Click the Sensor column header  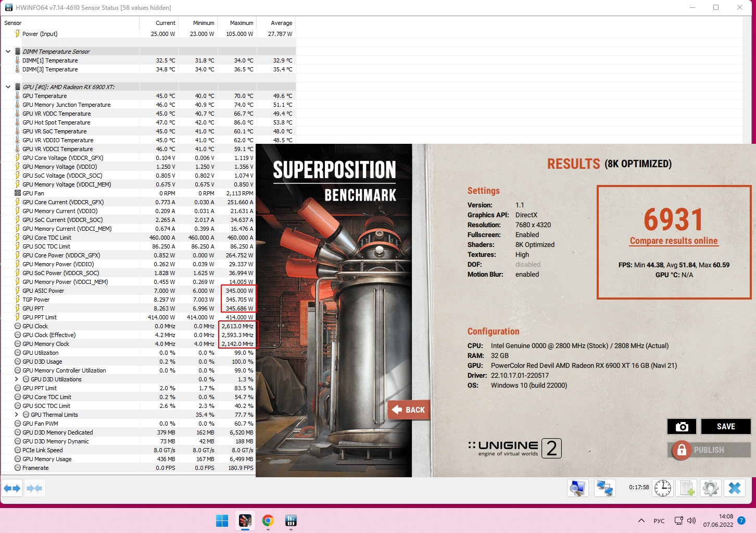(70, 23)
